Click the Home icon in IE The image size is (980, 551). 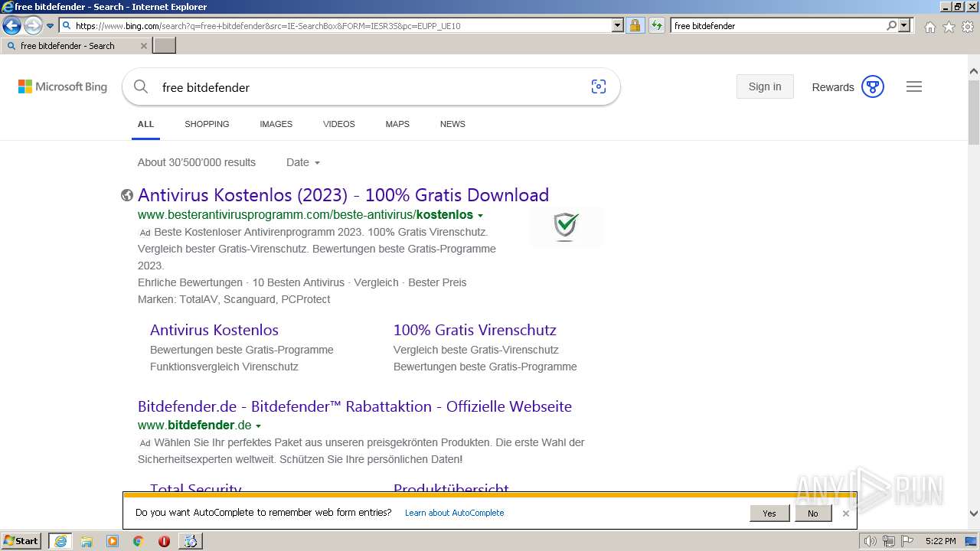[929, 27]
